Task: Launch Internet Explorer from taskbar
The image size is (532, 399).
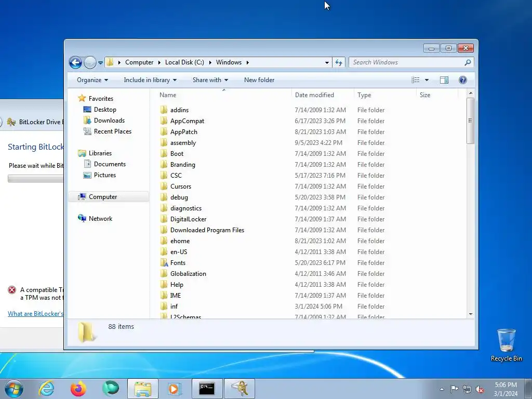Action: click(x=46, y=389)
